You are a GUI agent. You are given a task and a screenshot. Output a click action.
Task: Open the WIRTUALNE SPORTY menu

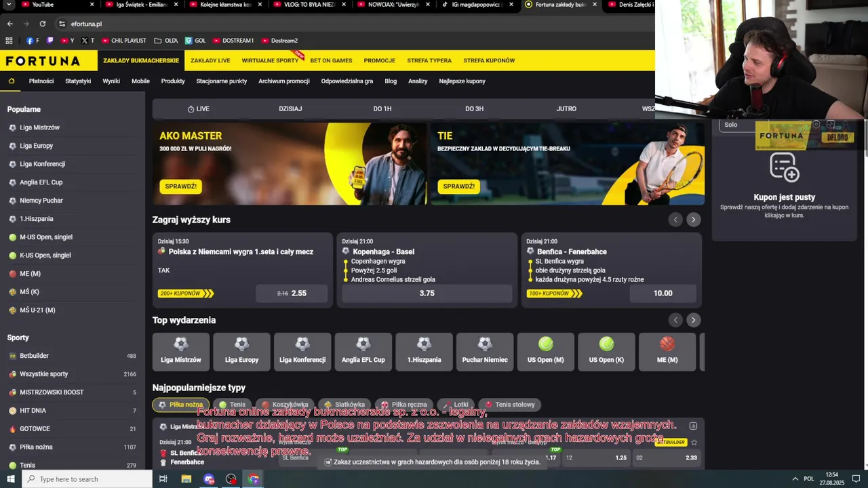point(270,60)
